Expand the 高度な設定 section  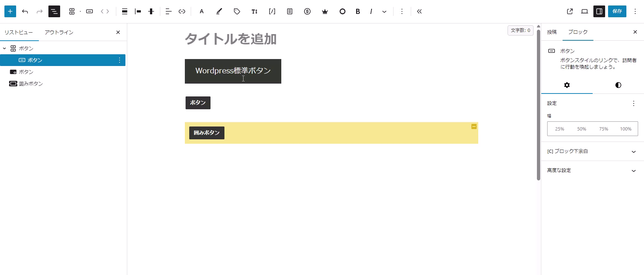click(x=592, y=170)
